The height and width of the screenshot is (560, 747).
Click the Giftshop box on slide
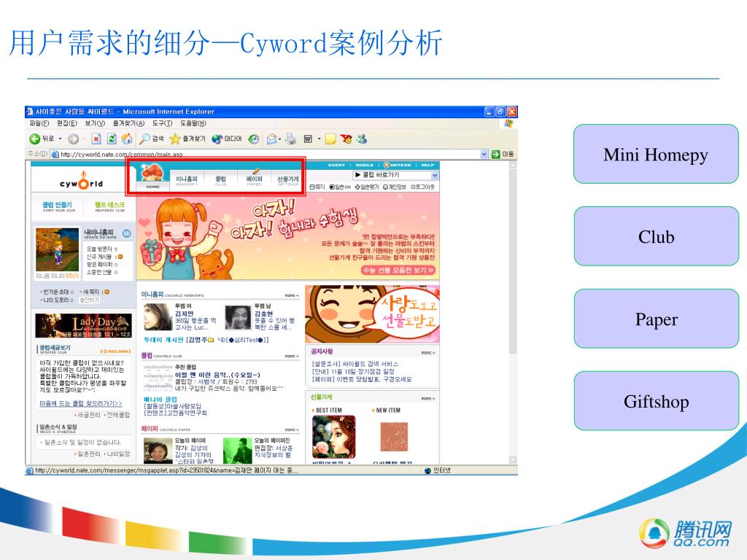click(x=656, y=401)
